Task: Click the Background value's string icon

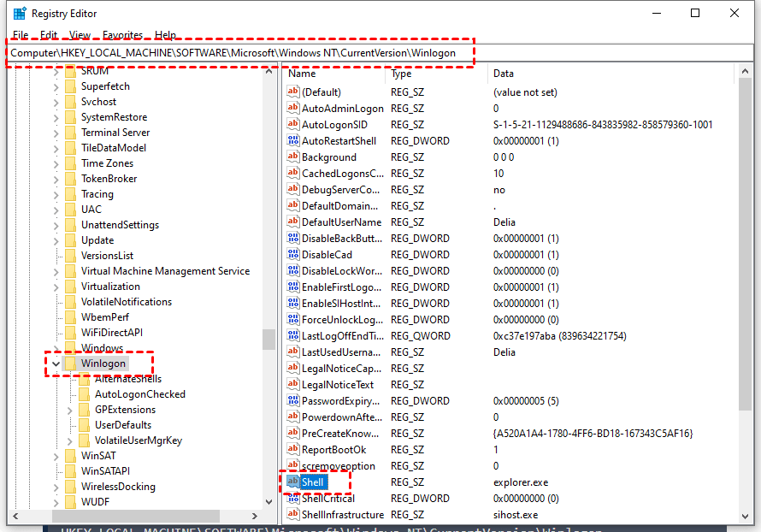Action: pyautogui.click(x=292, y=157)
